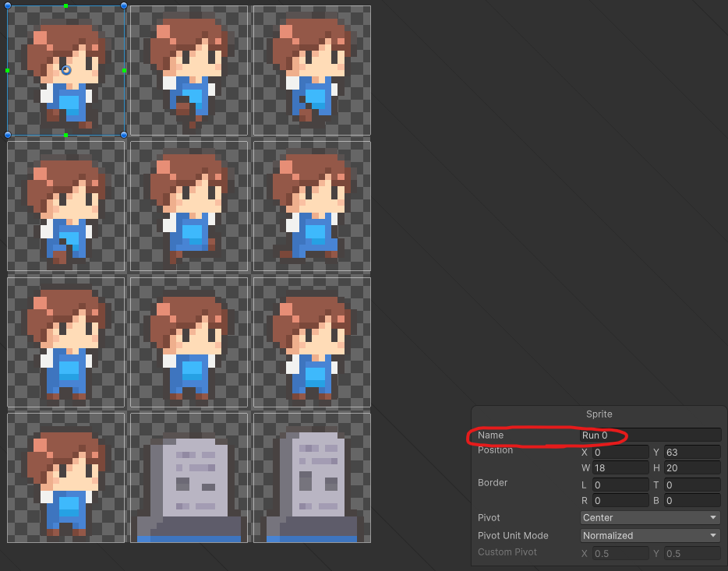Viewport: 728px width, 571px height.
Task: Click the Position X field
Action: (620, 453)
